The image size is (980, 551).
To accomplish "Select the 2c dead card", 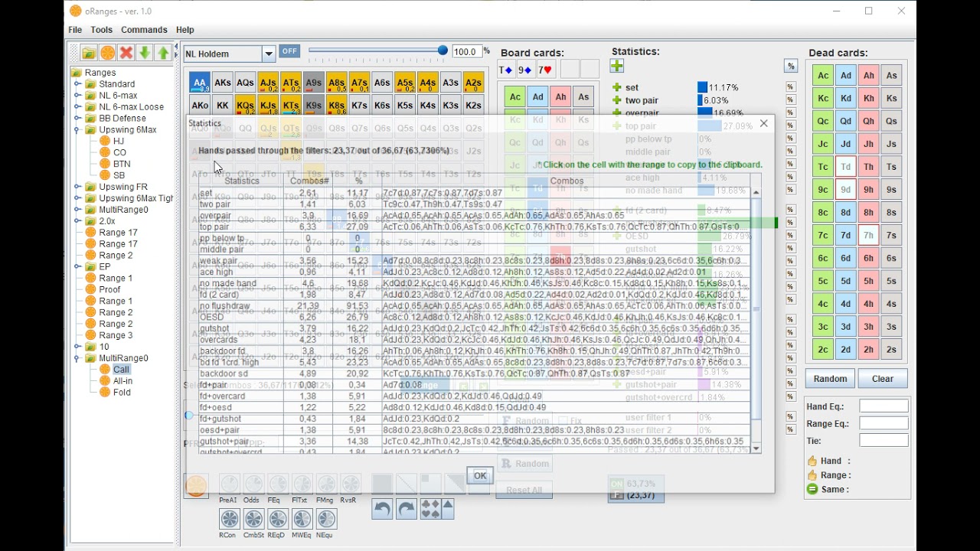I will click(823, 350).
